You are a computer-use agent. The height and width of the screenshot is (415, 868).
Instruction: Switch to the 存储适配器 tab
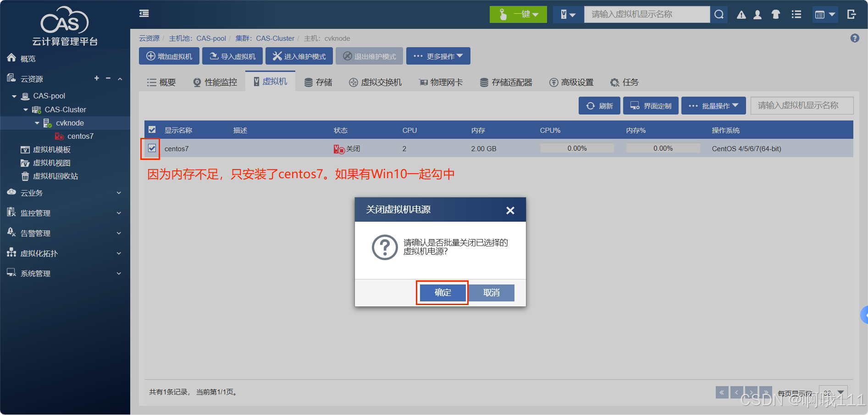(506, 82)
